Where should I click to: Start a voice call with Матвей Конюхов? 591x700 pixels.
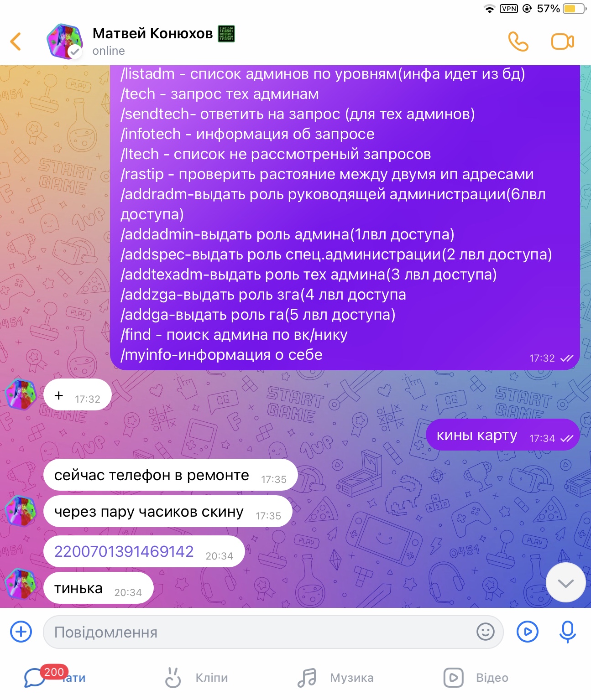pos(518,41)
